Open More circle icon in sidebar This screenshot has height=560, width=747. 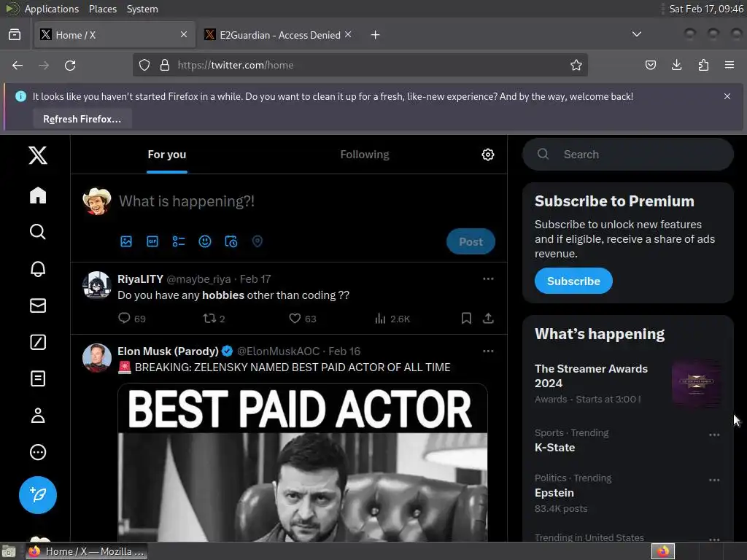[38, 452]
